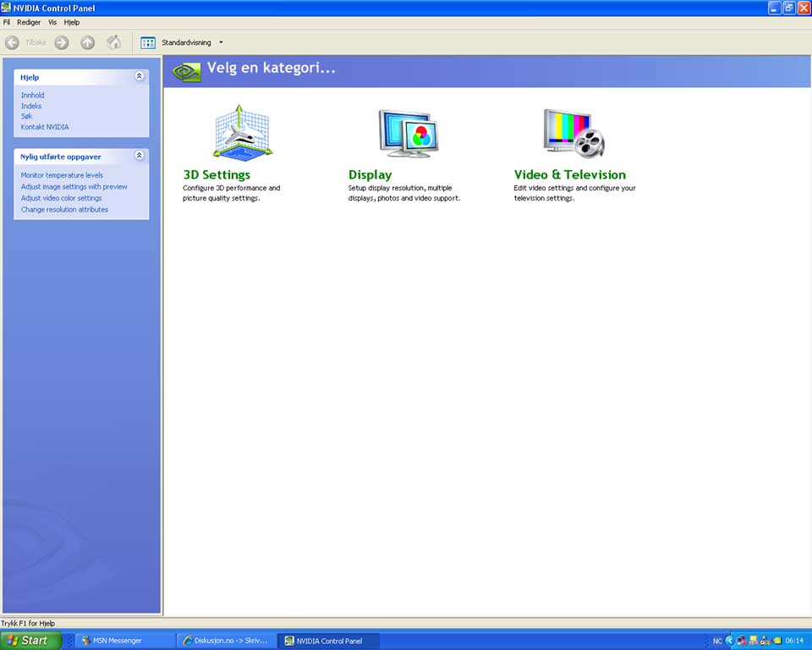This screenshot has height=650, width=812.
Task: Open the Rediger menu
Action: point(29,22)
